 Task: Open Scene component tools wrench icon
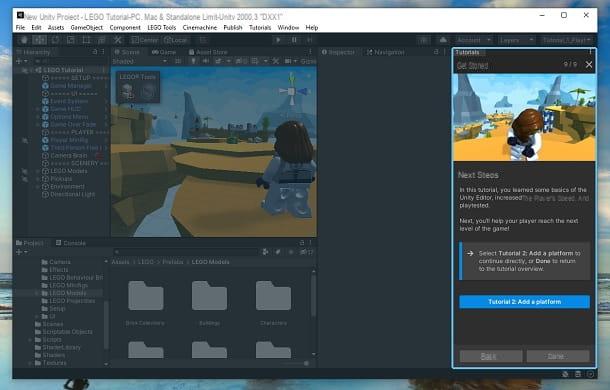[x=275, y=61]
